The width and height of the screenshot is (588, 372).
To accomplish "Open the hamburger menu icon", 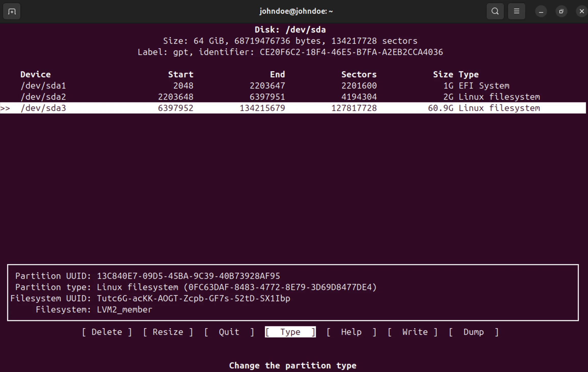I will 516,11.
